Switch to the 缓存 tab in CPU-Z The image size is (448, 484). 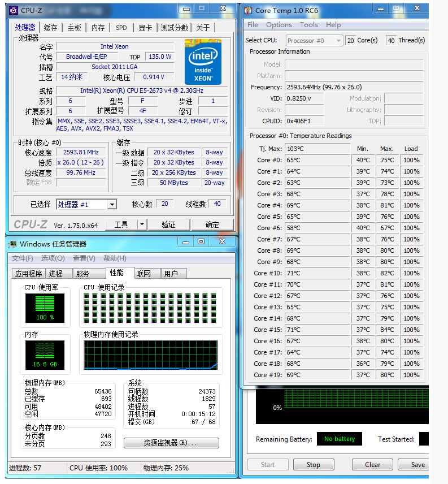tap(51, 28)
